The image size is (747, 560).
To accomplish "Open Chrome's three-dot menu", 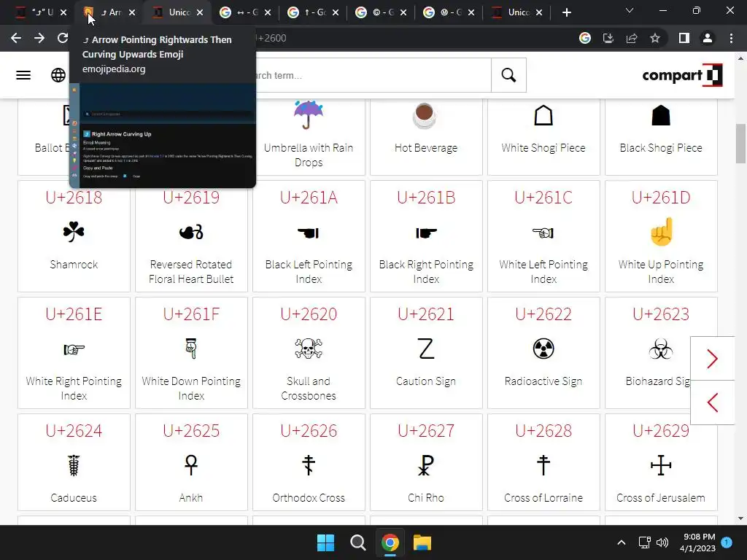I will (731, 38).
